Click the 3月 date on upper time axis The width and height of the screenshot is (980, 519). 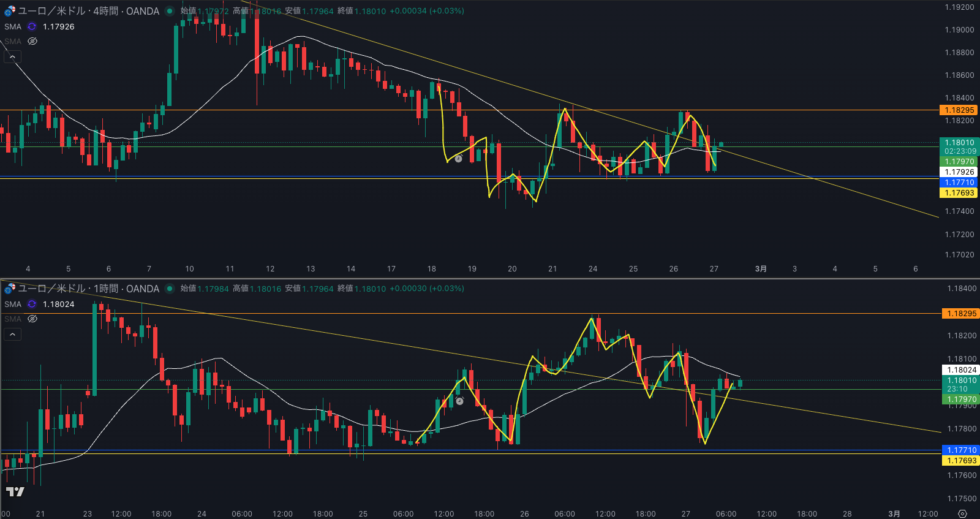(761, 268)
